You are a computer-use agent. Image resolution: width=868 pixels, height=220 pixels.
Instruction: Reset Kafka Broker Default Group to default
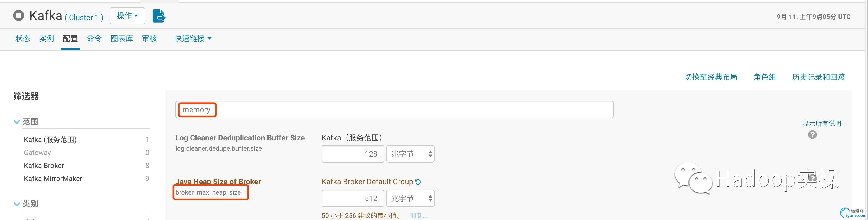pos(418,182)
